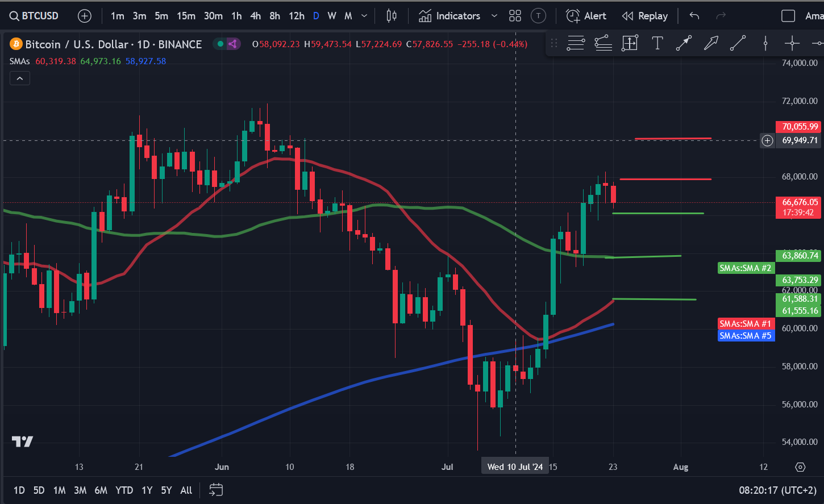Open chart axis settings gear icon
The image size is (824, 504).
800,467
